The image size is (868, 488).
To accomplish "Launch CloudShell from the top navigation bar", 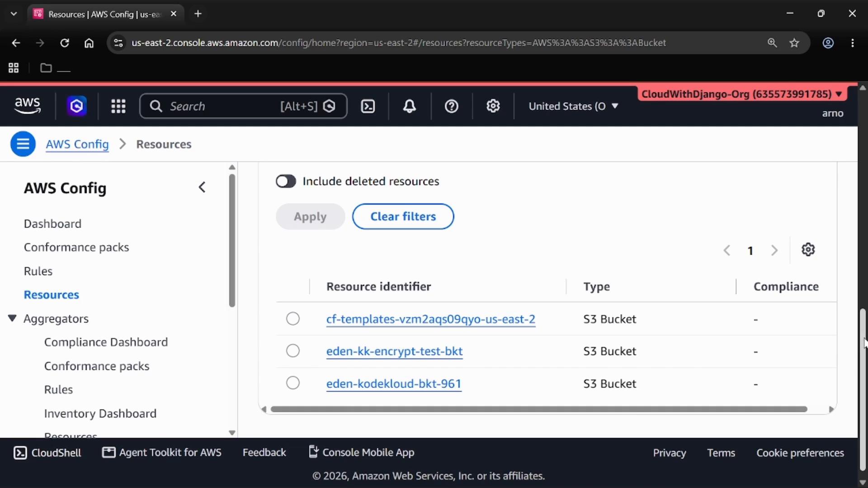I will (368, 106).
